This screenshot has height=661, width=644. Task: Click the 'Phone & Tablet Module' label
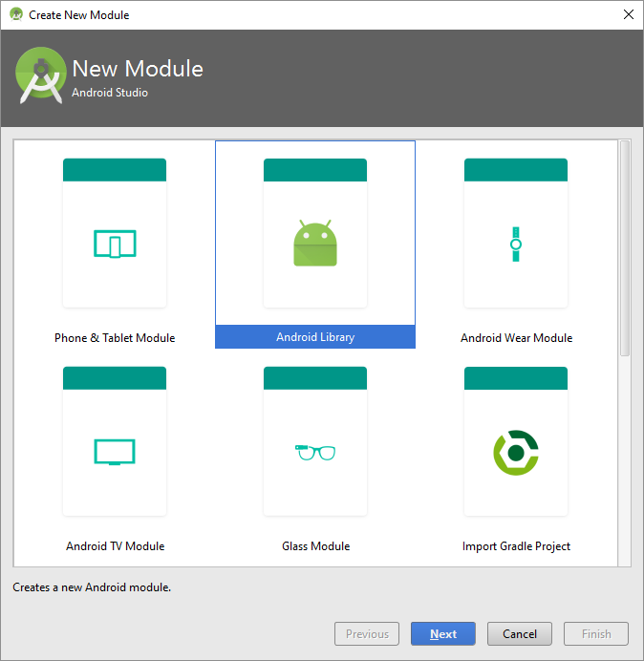click(115, 338)
